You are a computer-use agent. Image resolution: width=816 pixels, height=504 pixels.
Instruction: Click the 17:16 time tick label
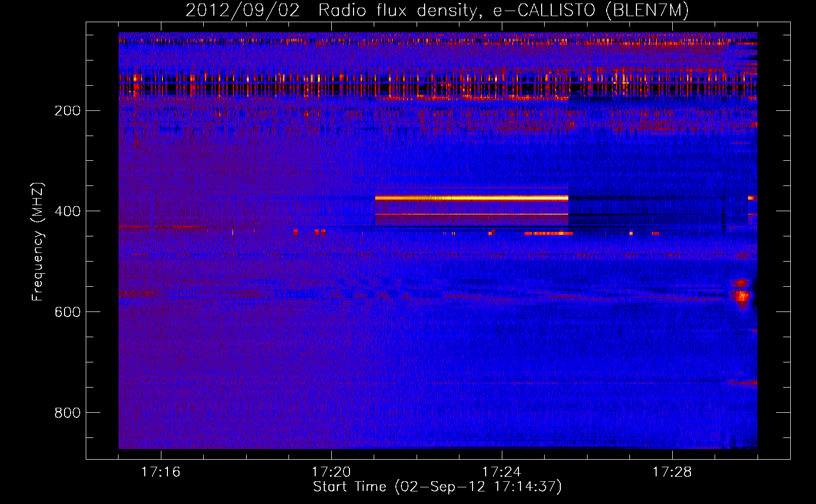pyautogui.click(x=161, y=472)
